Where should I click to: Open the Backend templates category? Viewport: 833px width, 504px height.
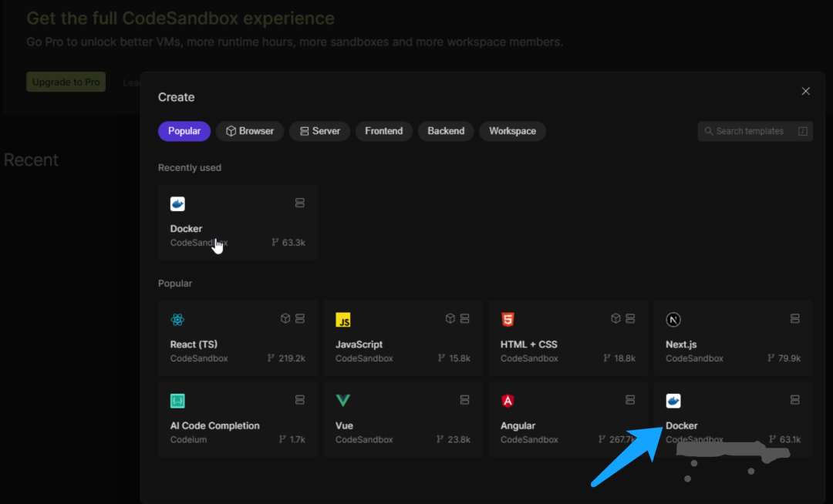445,131
